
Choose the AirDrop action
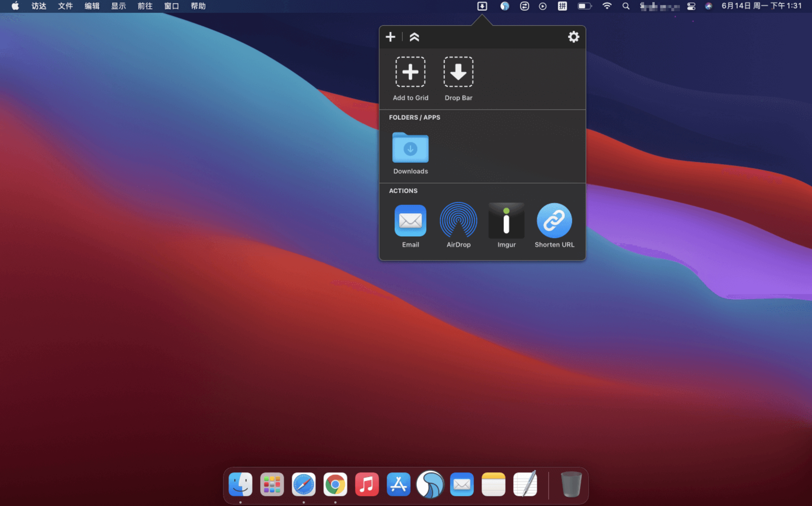tap(458, 221)
